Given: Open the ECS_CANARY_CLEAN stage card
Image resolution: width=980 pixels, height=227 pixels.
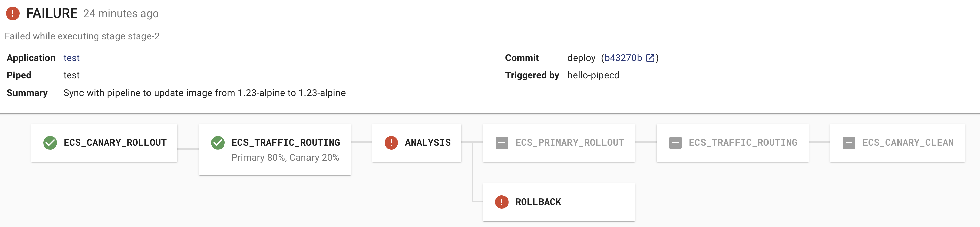Looking at the screenshot, I should click(x=897, y=142).
